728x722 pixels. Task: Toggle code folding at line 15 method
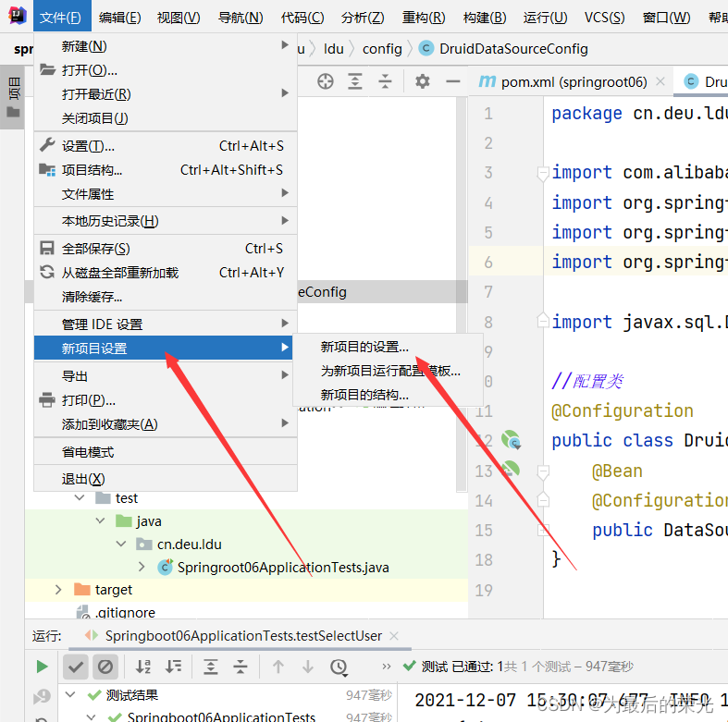pos(543,530)
